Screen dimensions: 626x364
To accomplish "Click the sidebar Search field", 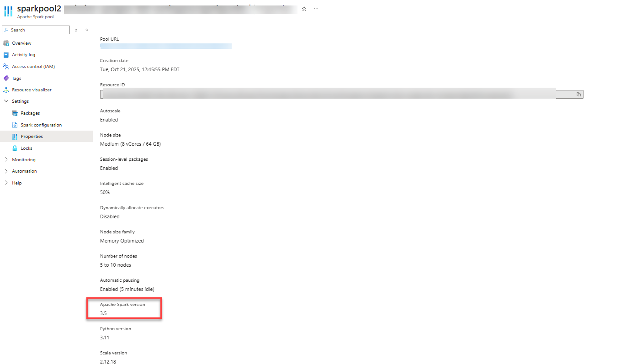I will (x=36, y=30).
